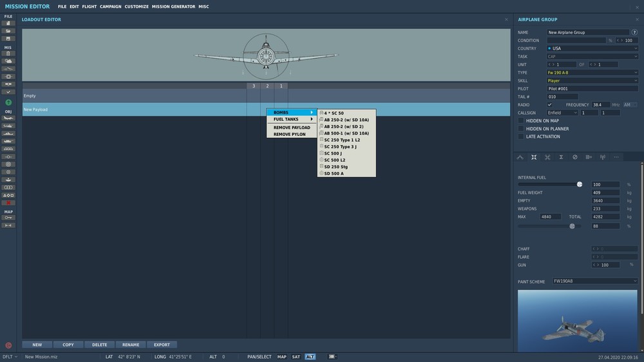Open the COUNTRY dropdown showing USA
This screenshot has height=362, width=644.
[x=592, y=48]
